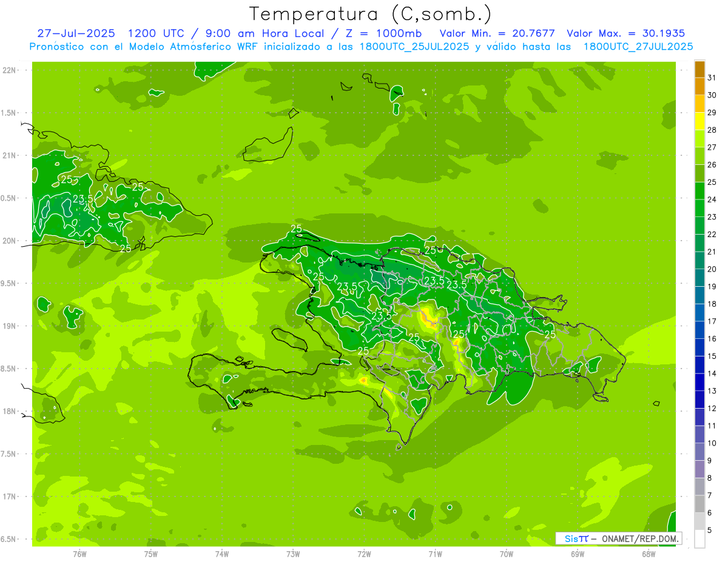Click the '71W' longitude axis label
The width and height of the screenshot is (728, 562).
[x=435, y=554]
